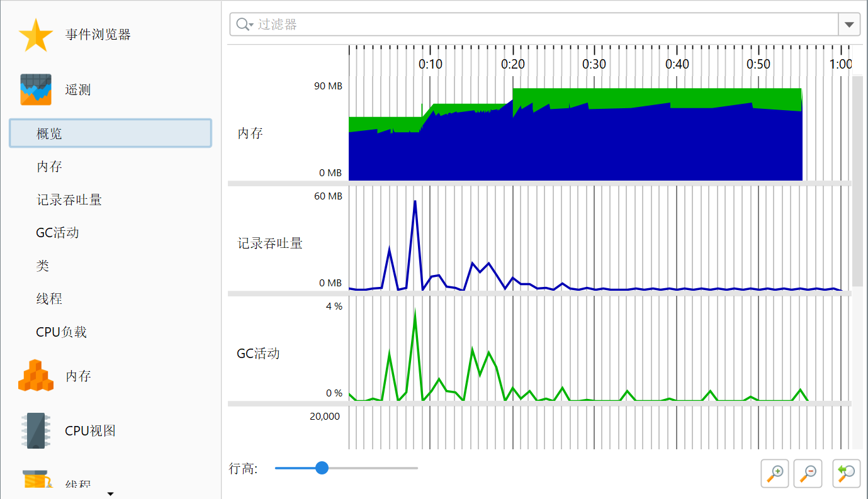Click the zoom in magnifier button
The width and height of the screenshot is (868, 499).
tap(775, 473)
